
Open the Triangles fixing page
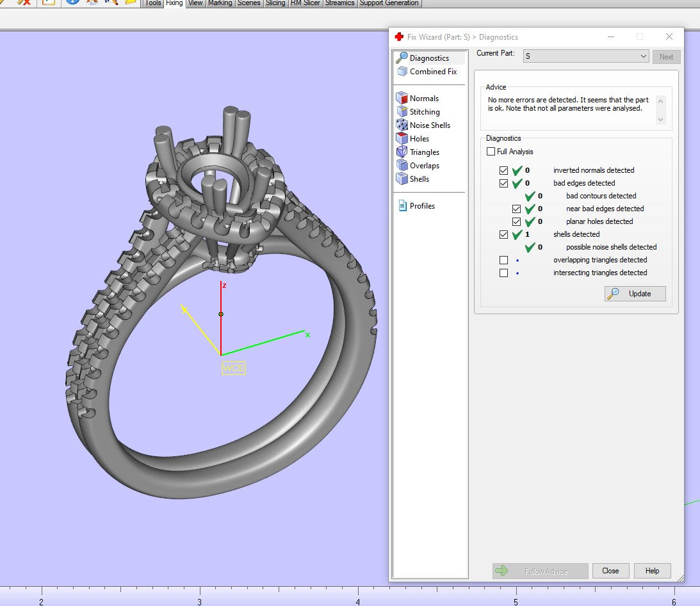424,152
